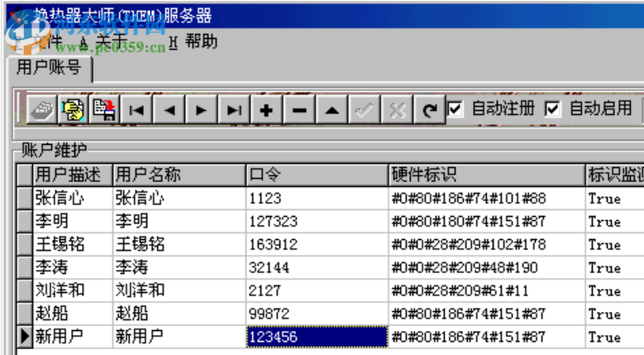Image resolution: width=644 pixels, height=355 pixels.
Task: Click True cell in 新用户 row
Action: [x=615, y=337]
